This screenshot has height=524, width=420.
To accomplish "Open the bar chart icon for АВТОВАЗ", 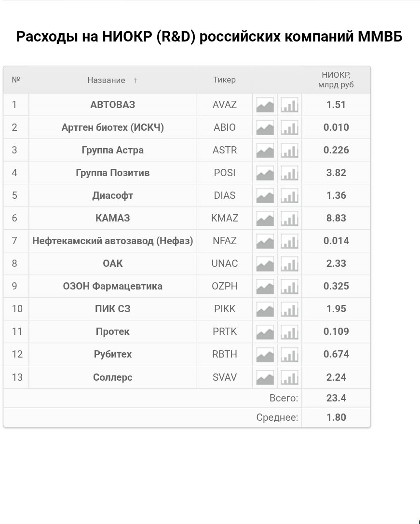I will (289, 105).
